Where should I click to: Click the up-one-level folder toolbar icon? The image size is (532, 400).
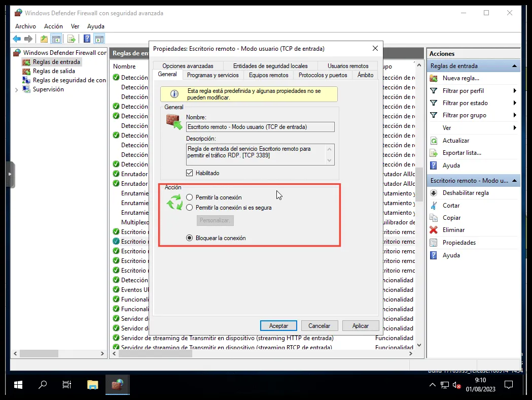tap(44, 39)
